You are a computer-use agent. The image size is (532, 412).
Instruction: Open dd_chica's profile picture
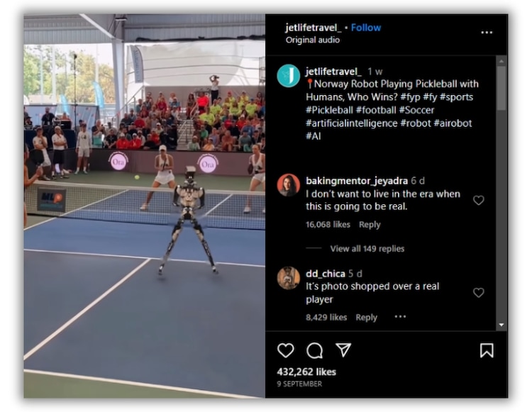(289, 278)
